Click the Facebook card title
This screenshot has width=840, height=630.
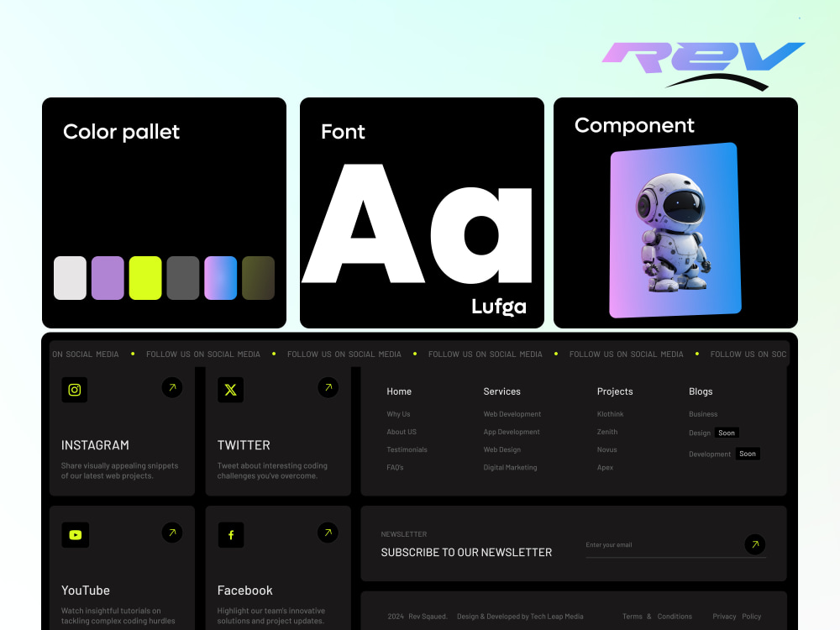click(244, 591)
